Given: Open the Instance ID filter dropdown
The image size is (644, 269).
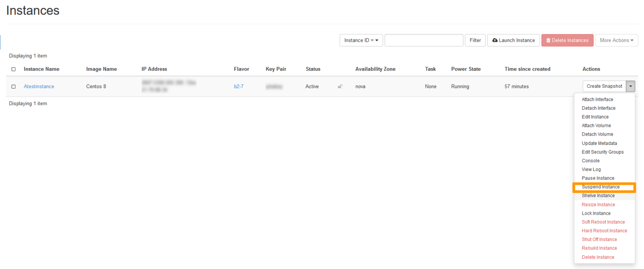Looking at the screenshot, I should coord(361,40).
